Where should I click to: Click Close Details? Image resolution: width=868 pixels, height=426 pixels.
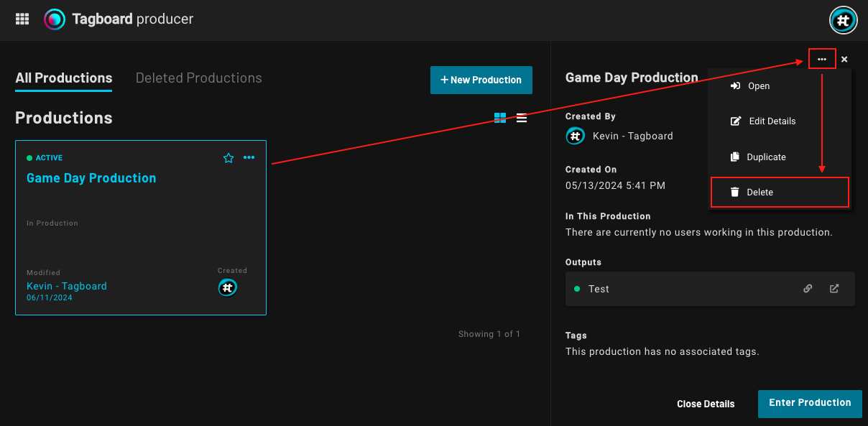pos(706,404)
